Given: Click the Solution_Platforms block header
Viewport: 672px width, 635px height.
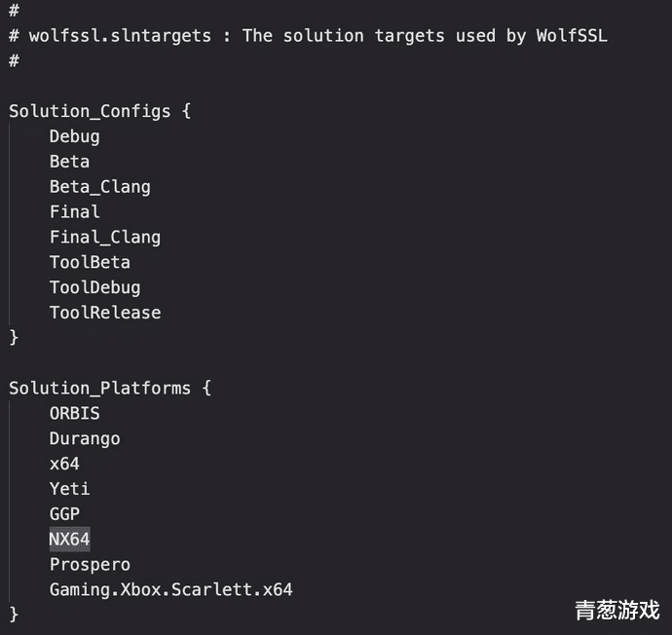Looking at the screenshot, I should (x=110, y=389).
